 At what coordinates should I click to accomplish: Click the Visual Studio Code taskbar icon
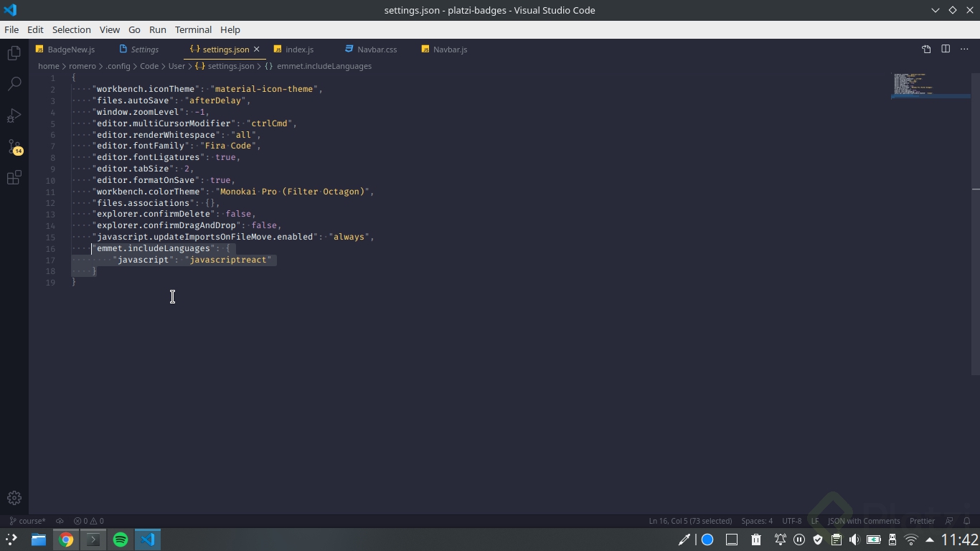pos(148,540)
